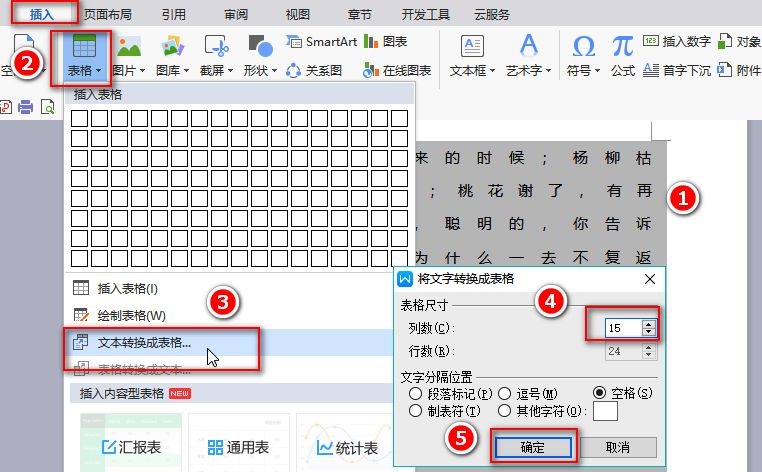The height and width of the screenshot is (472, 762).
Task: Click the 其他字符 custom character field
Action: point(606,412)
